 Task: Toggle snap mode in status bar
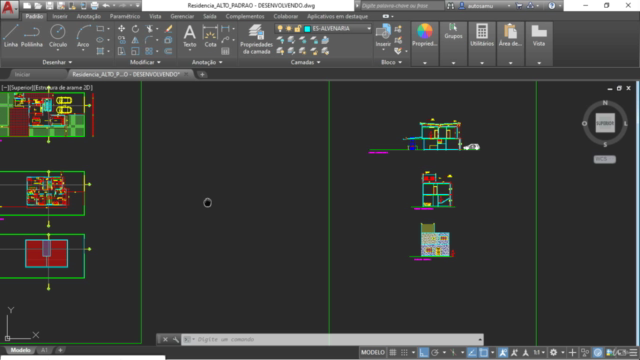point(404,353)
